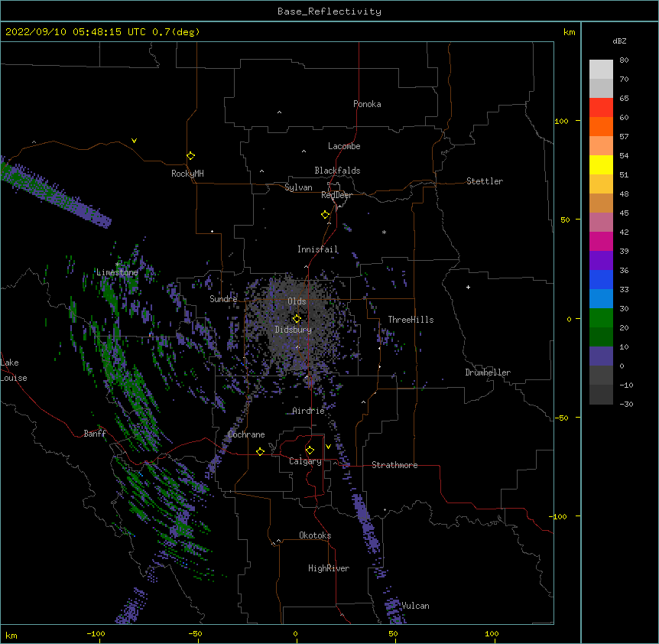Click the Innisfail town label

pos(317,249)
